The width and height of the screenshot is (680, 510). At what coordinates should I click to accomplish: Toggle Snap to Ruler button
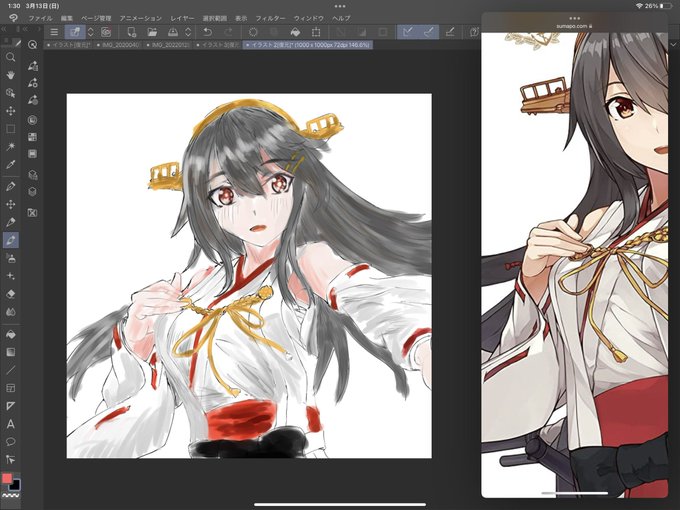408,32
